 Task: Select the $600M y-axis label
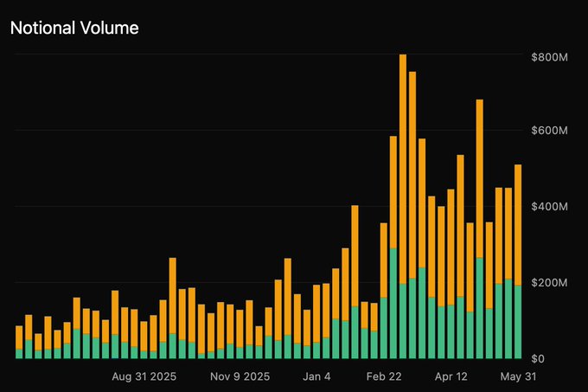[549, 131]
